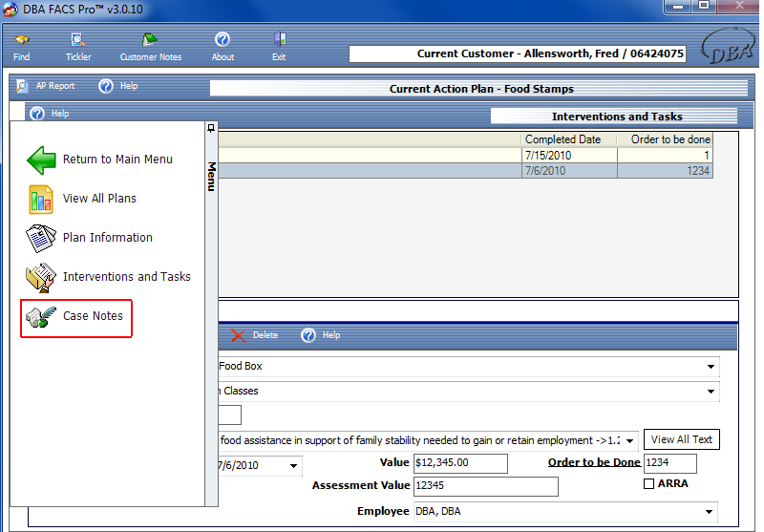Open the About dialog
Viewport: 764px width, 532px height.
pos(223,48)
